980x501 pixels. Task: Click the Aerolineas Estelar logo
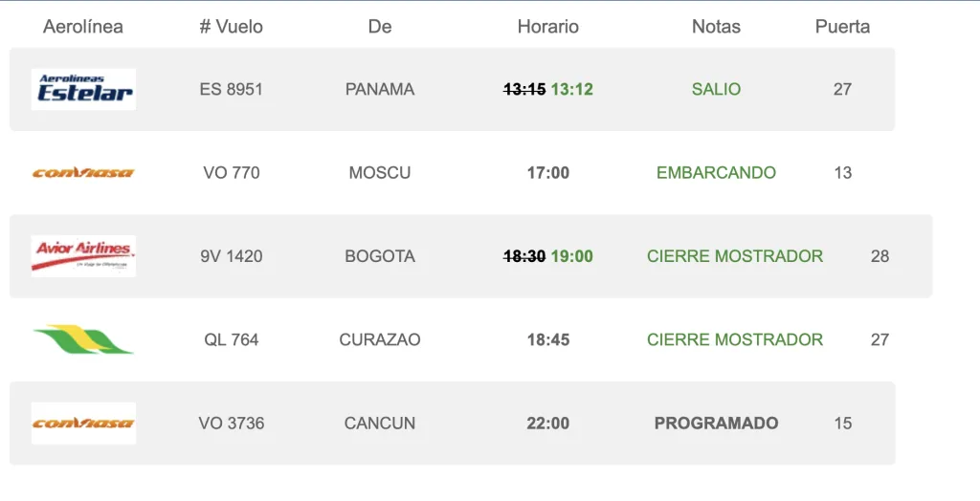coord(83,89)
